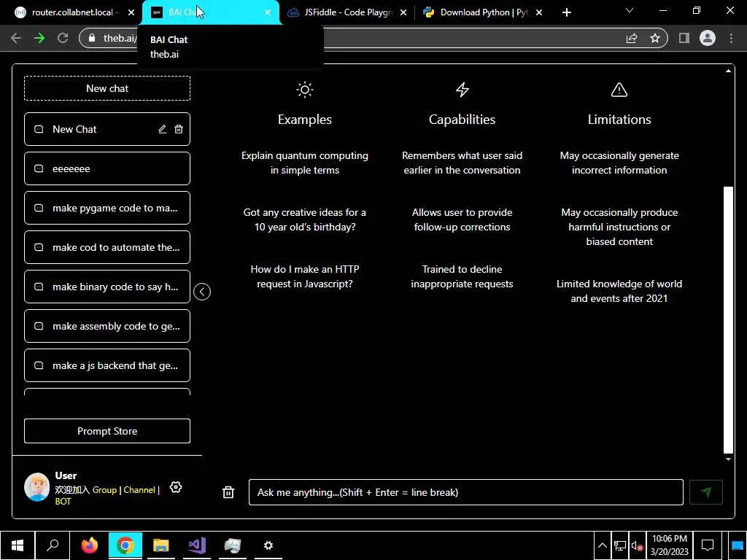747x560 pixels.
Task: Open the 'make binary code to say h...' chat
Action: [107, 287]
